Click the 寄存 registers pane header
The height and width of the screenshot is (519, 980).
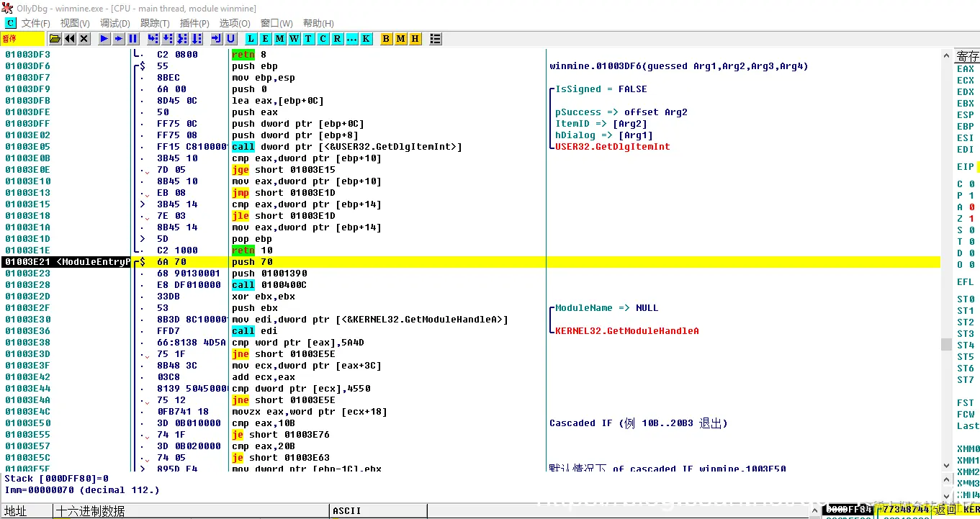[x=967, y=56]
